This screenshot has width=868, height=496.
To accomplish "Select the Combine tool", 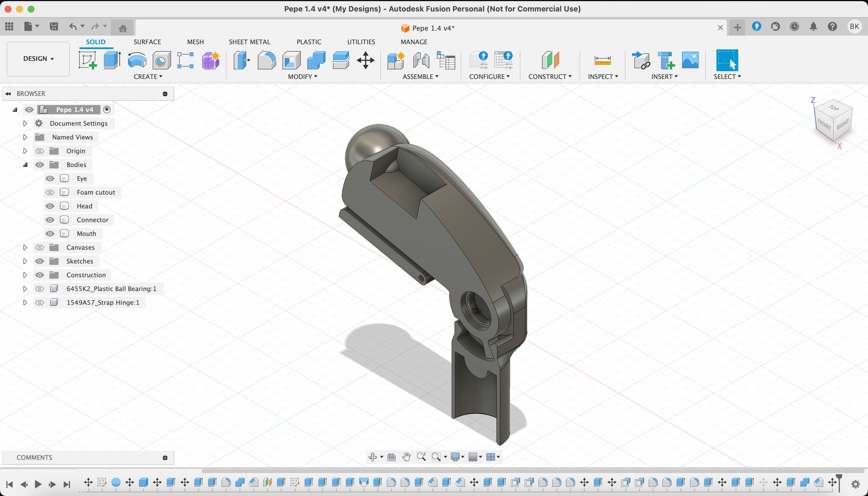I will [x=316, y=60].
